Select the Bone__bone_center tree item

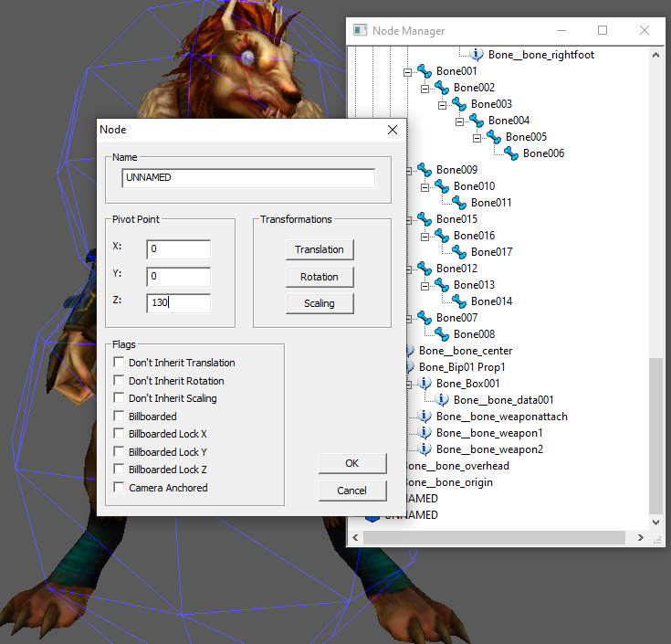tap(466, 351)
